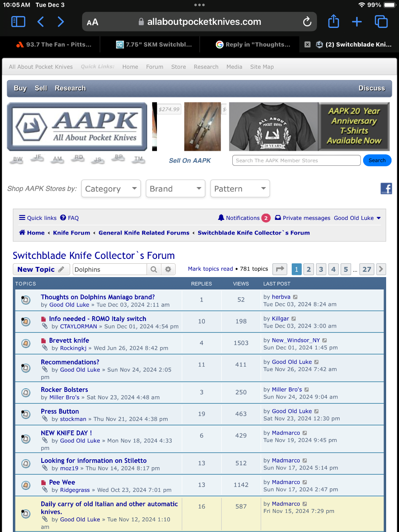Viewport: 399px width, 532px height.
Task: Open the Category shop dropdown
Action: tap(111, 188)
